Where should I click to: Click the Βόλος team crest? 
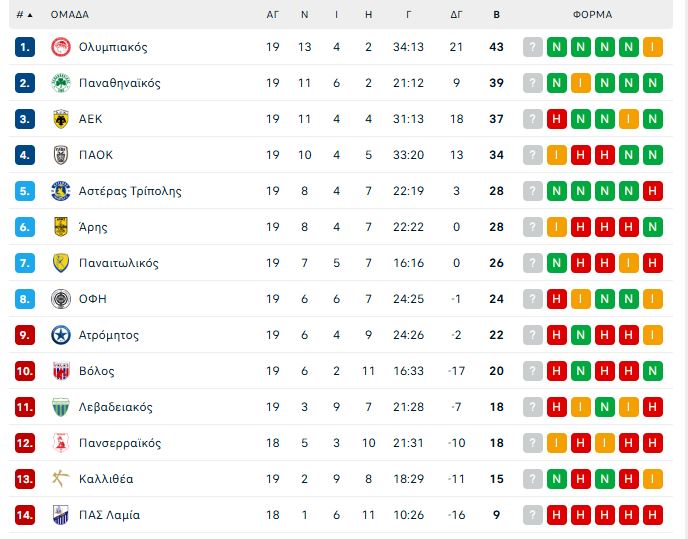(60, 371)
